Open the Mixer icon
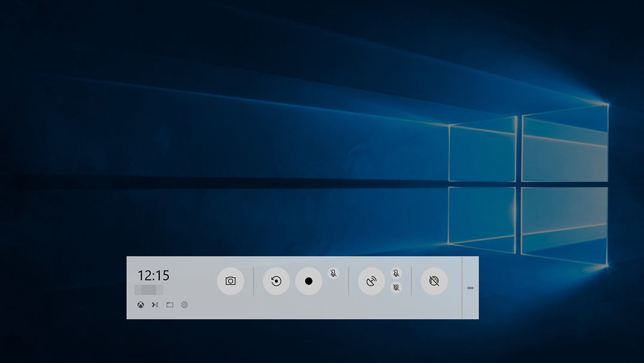The height and width of the screenshot is (363, 644). (155, 304)
